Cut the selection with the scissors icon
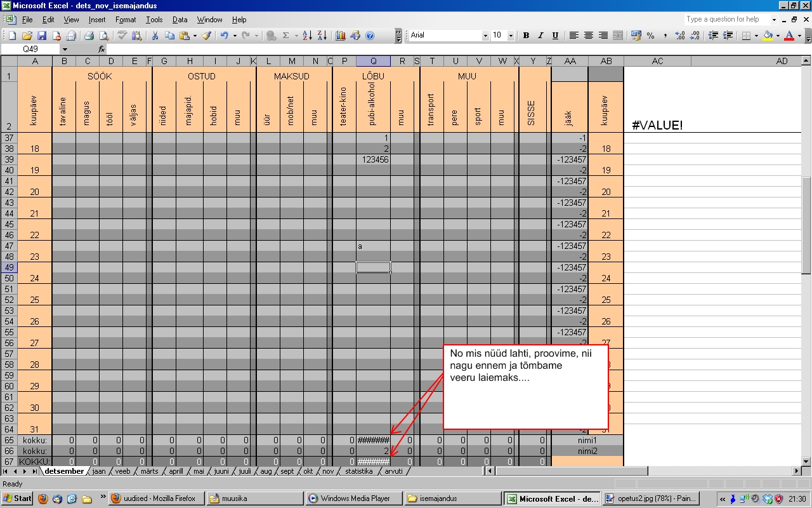The width and height of the screenshot is (812, 508). (x=155, y=36)
